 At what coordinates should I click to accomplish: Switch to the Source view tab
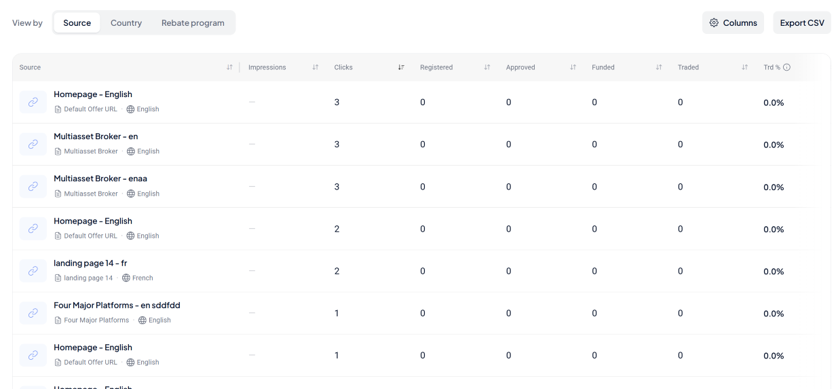77,22
